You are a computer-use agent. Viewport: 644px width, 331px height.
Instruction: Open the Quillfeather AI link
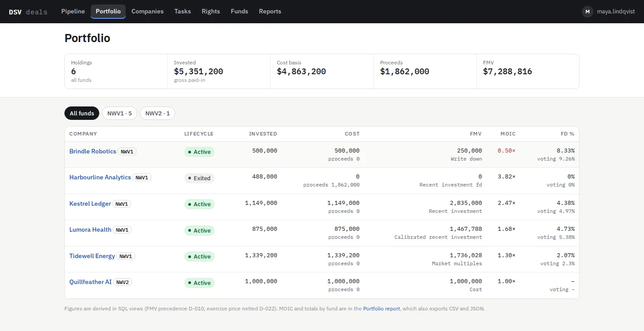pyautogui.click(x=90, y=282)
